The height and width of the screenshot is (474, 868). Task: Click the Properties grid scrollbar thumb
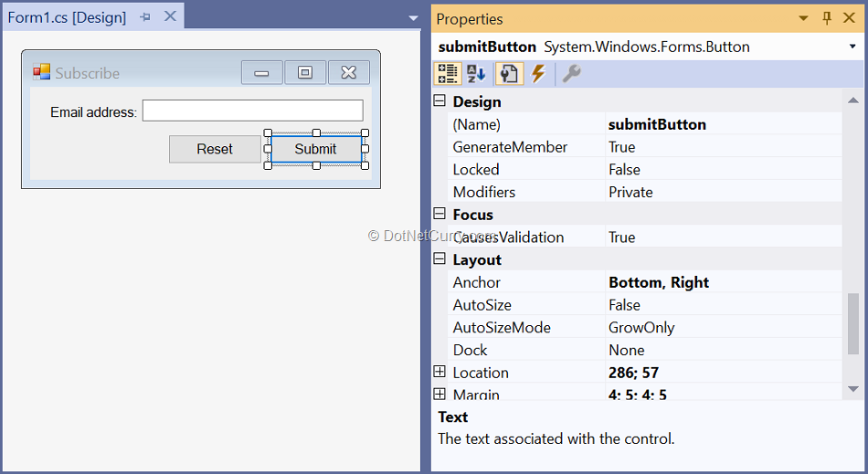pyautogui.click(x=853, y=323)
